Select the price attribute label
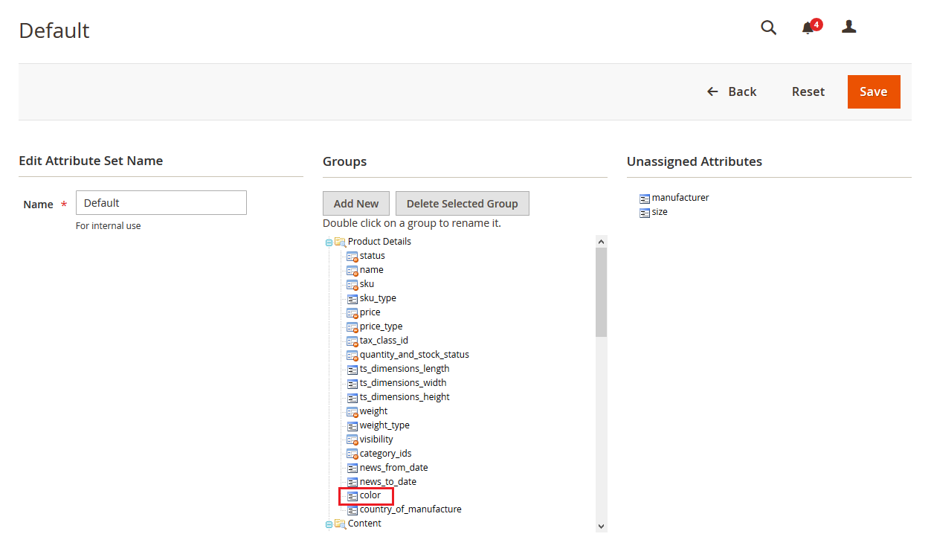Viewport: 934px width, 560px height. (x=370, y=312)
